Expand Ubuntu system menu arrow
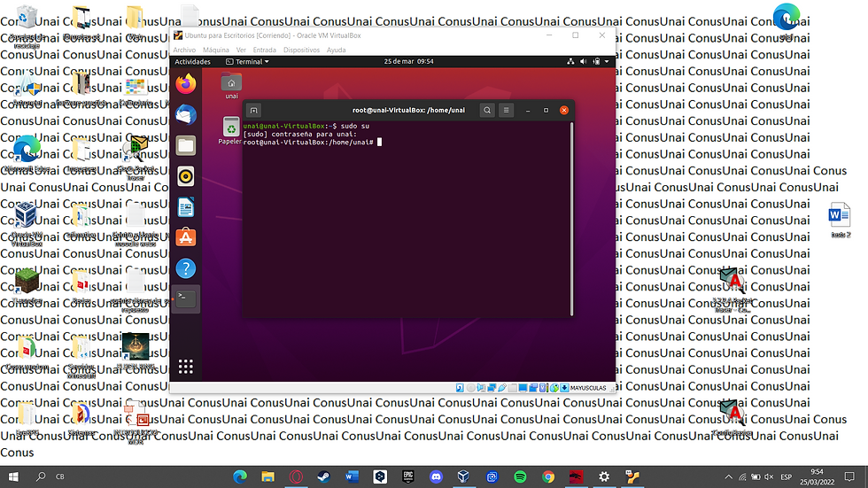This screenshot has height=488, width=868. point(607,61)
